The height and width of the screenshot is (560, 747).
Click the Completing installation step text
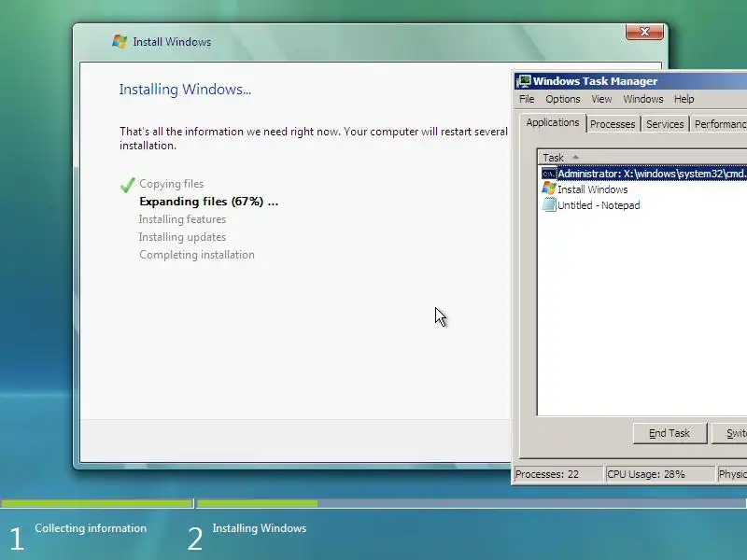197,255
